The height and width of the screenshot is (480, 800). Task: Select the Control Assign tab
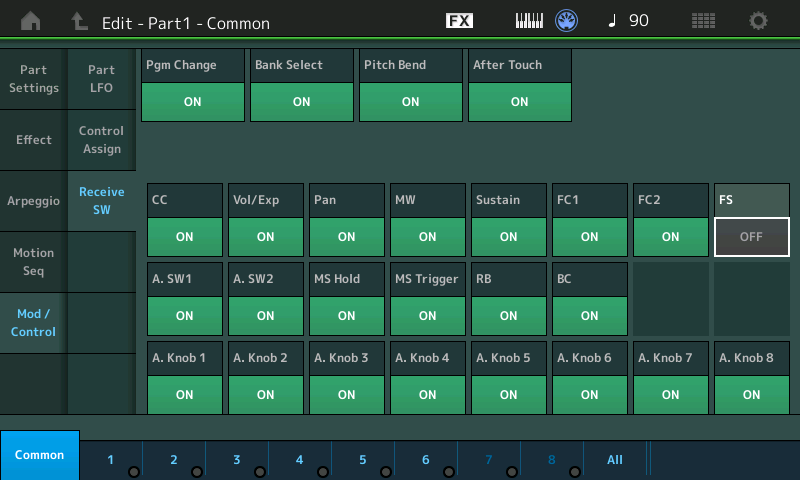pos(101,140)
